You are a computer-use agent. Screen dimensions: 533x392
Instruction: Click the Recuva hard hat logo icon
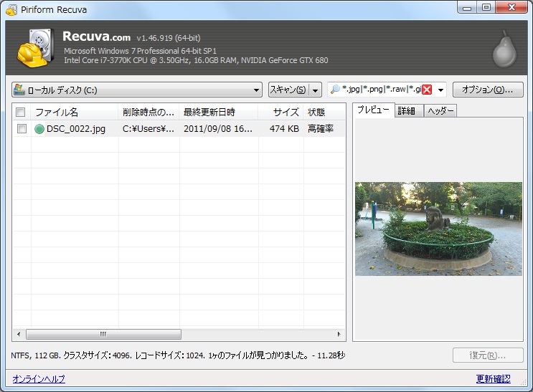click(x=36, y=48)
